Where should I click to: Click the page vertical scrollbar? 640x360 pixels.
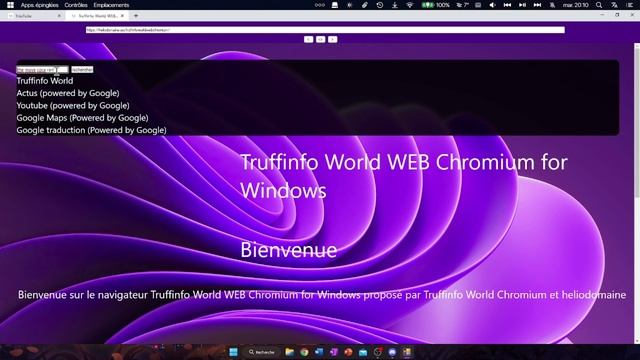click(637, 193)
